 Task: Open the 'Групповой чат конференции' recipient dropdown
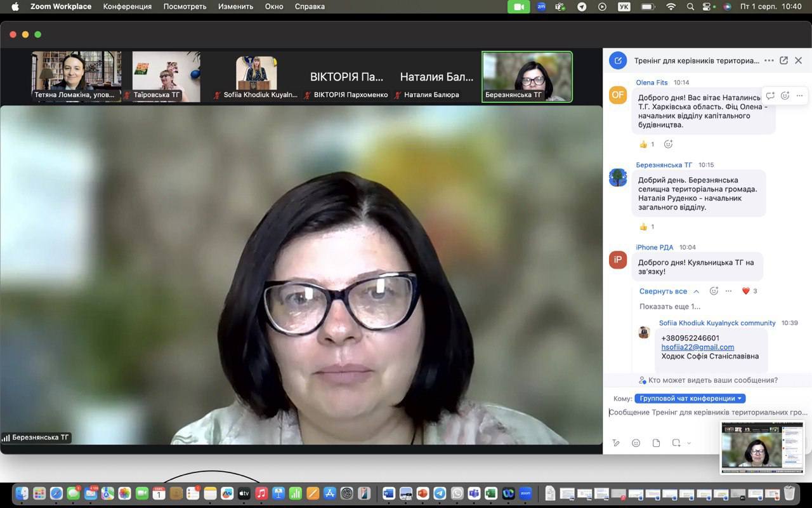690,398
